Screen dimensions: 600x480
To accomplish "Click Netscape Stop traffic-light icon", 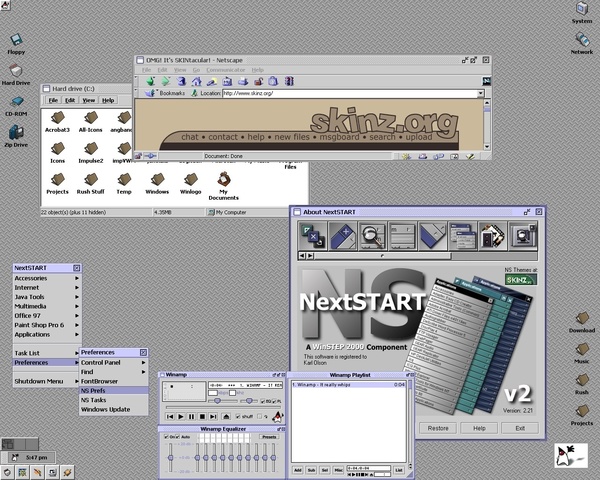I will click(289, 81).
